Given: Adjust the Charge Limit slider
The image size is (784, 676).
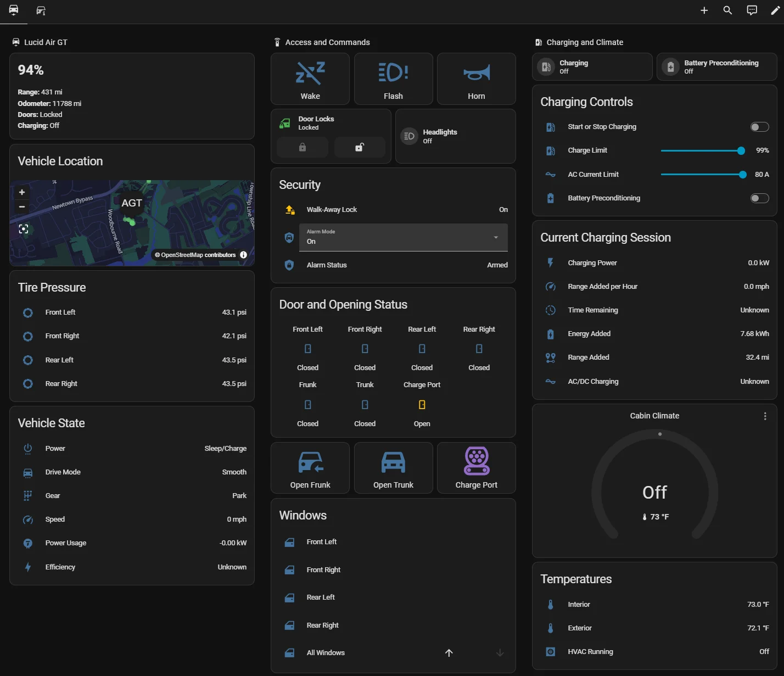Looking at the screenshot, I should click(702, 150).
